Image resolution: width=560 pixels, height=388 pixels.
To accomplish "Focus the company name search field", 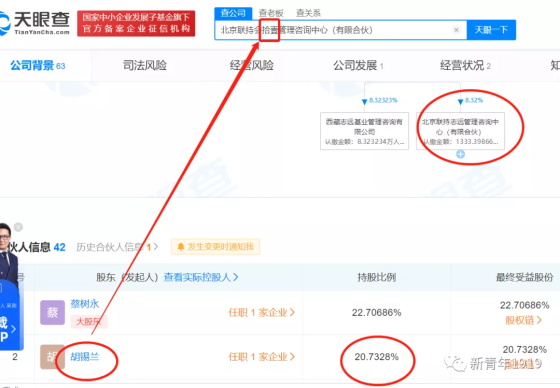I will [x=341, y=30].
